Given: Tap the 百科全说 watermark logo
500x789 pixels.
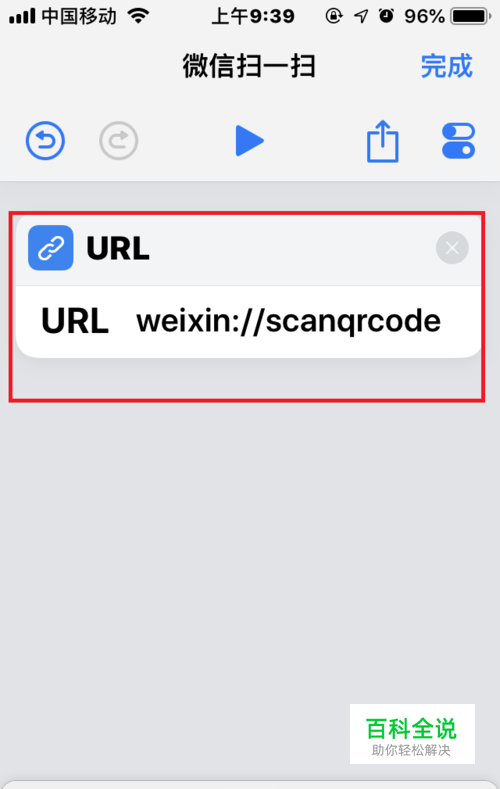Looking at the screenshot, I should coord(412,734).
